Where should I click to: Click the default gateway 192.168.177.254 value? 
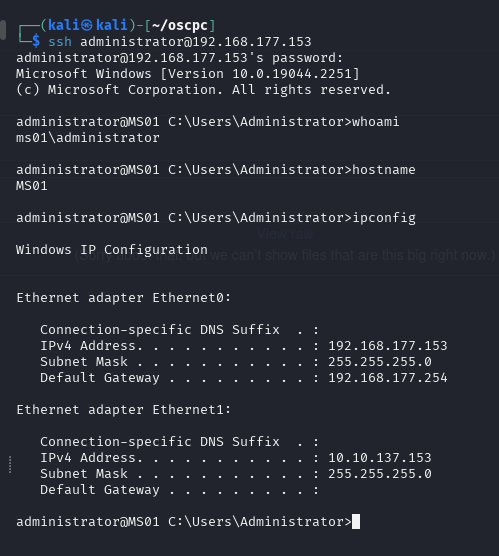click(388, 378)
